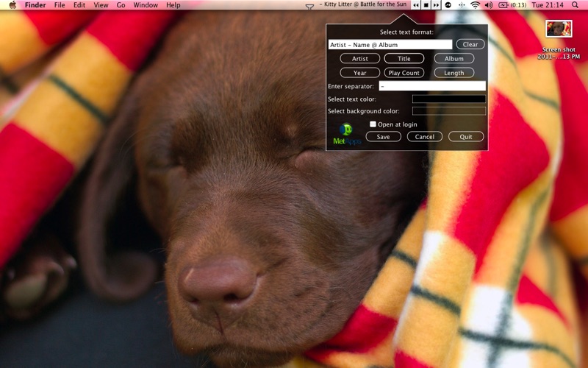588x368 pixels.
Task: Click the Enter separator field
Action: [432, 86]
